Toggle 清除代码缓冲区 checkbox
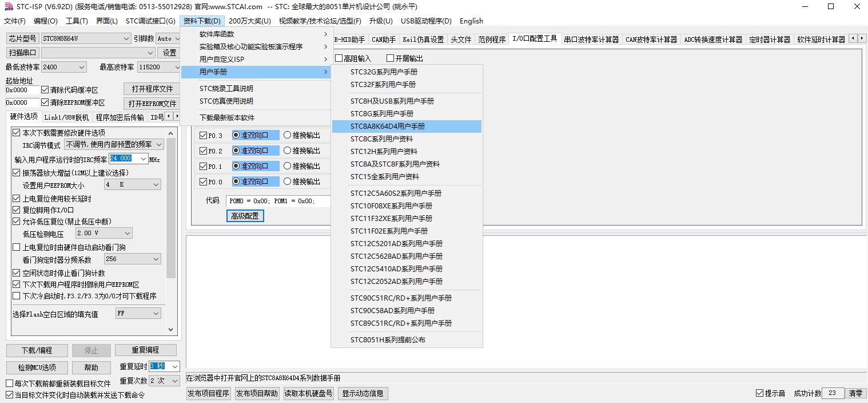This screenshot has height=403, width=868. [45, 90]
